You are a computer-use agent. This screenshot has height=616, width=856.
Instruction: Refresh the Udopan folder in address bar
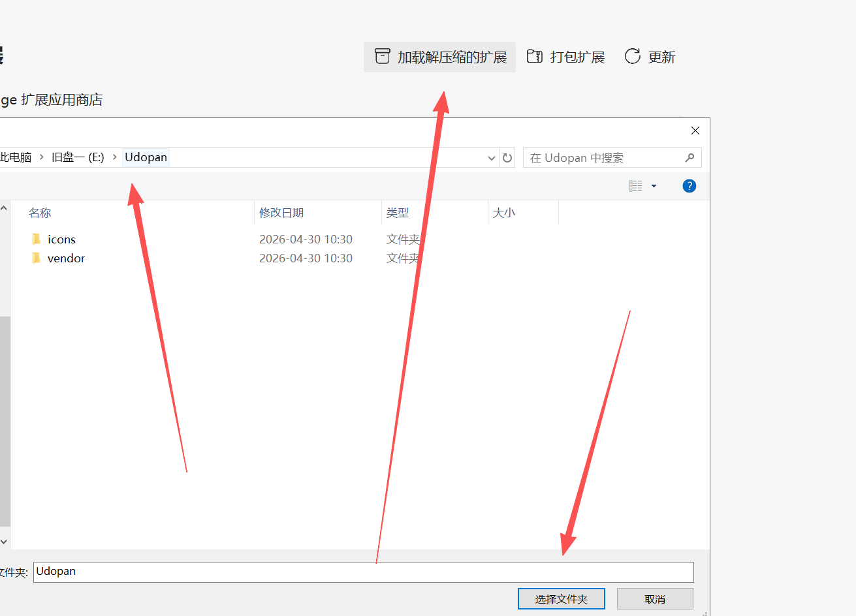[x=507, y=158]
